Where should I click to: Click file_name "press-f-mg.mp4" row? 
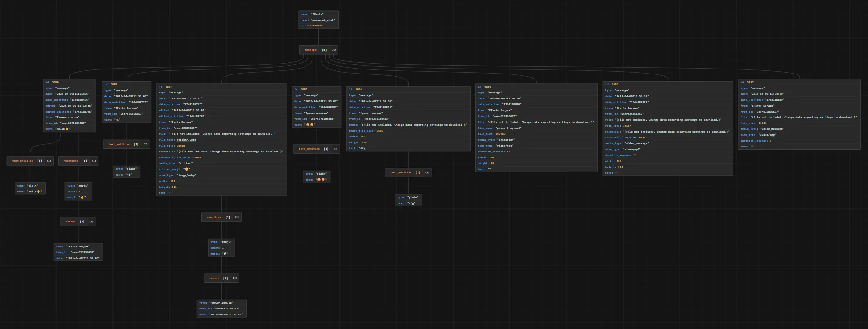tap(499, 128)
